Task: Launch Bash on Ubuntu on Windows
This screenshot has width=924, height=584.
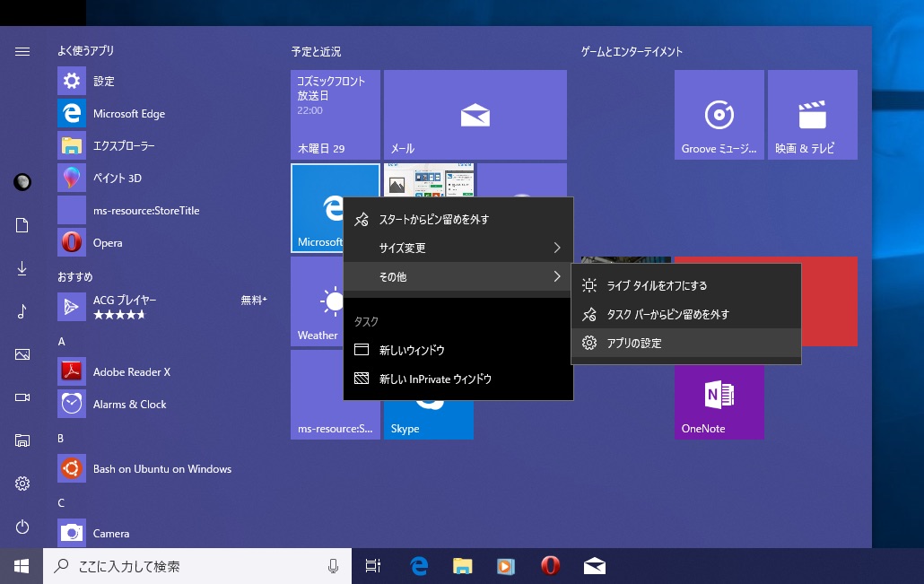Action: click(x=162, y=468)
